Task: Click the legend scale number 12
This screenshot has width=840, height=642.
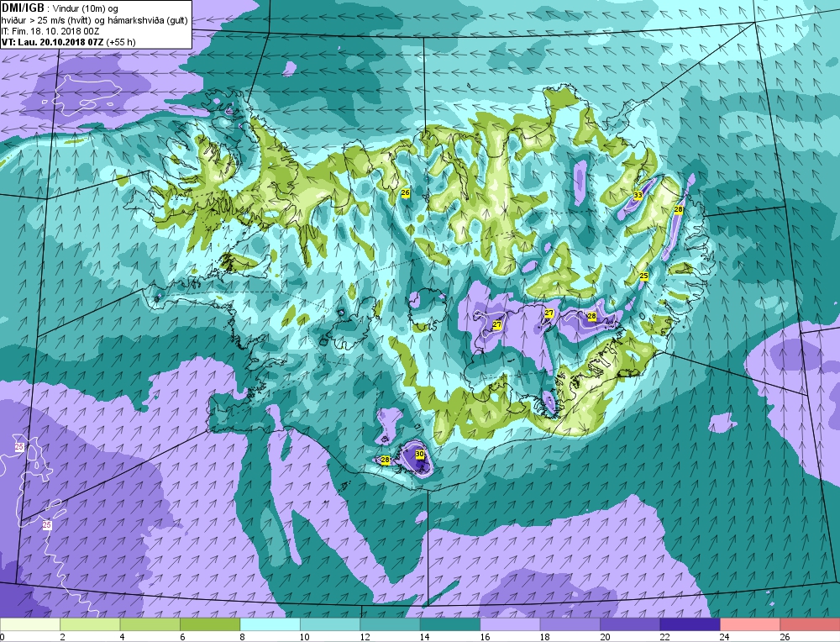Action: tap(365, 637)
